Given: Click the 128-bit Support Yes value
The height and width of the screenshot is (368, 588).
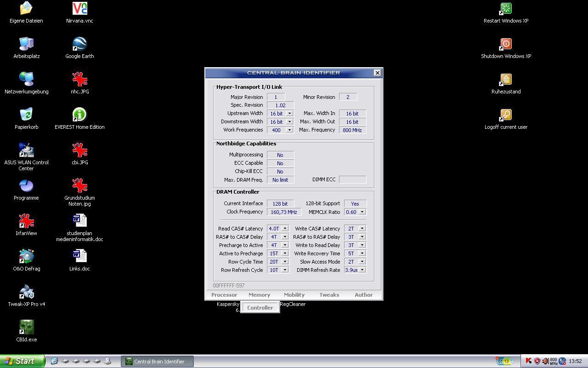Looking at the screenshot, I should point(355,203).
